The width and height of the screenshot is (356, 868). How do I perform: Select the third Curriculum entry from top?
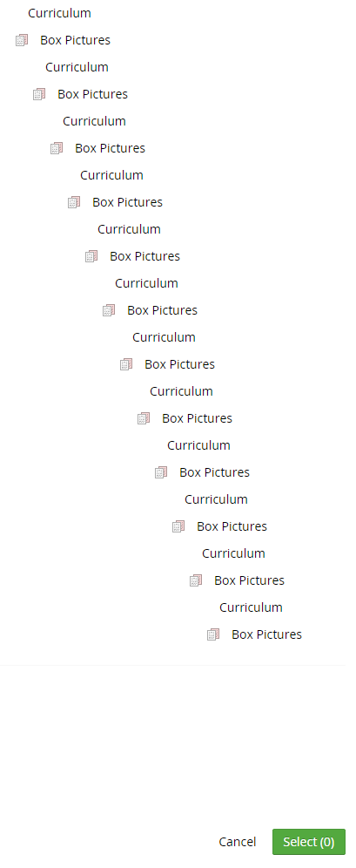(95, 121)
